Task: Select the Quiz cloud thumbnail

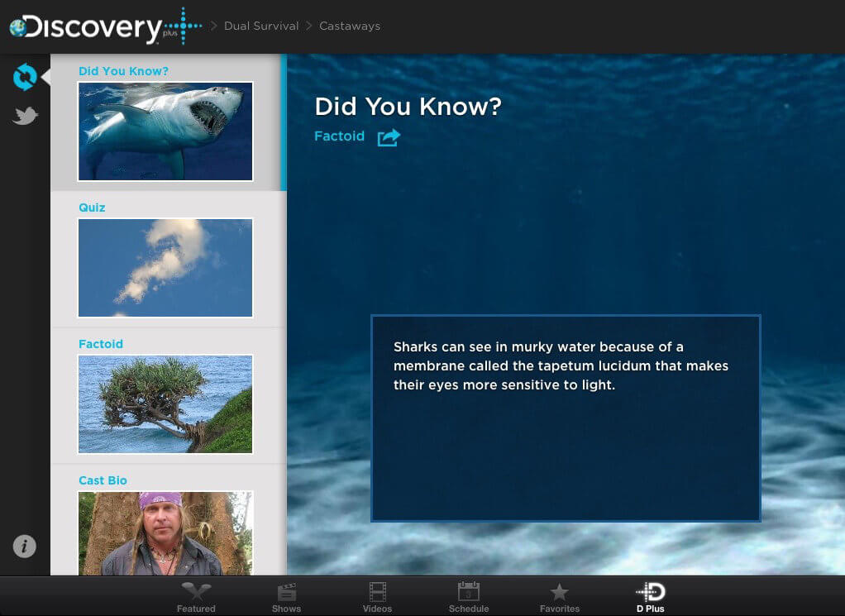Action: [x=165, y=268]
